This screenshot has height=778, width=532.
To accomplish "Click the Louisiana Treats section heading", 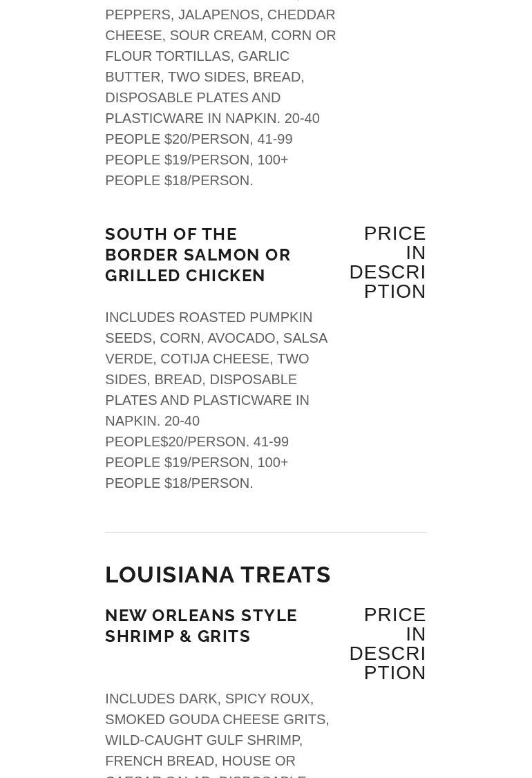I will click(218, 575).
